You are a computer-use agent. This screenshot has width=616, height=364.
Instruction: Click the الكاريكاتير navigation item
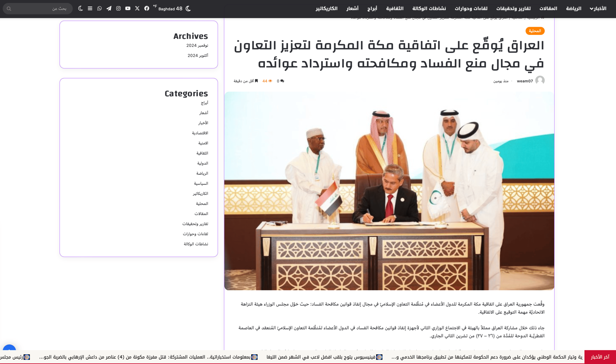pos(326,8)
